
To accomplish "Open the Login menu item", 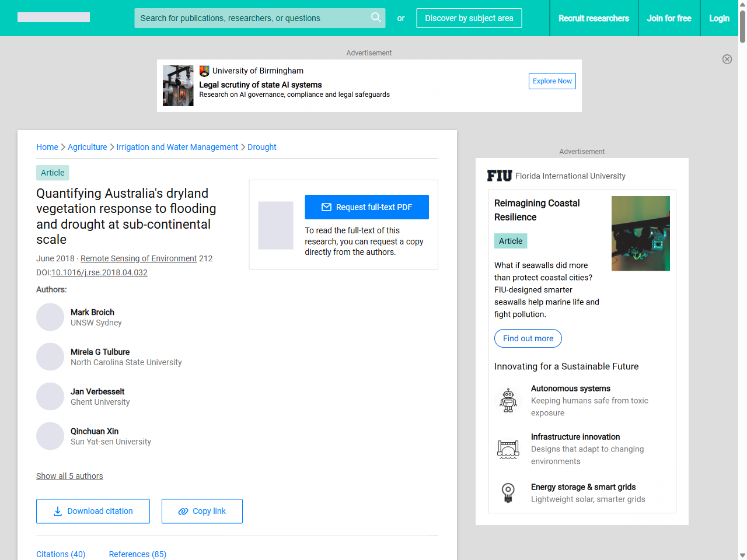I will click(x=719, y=18).
